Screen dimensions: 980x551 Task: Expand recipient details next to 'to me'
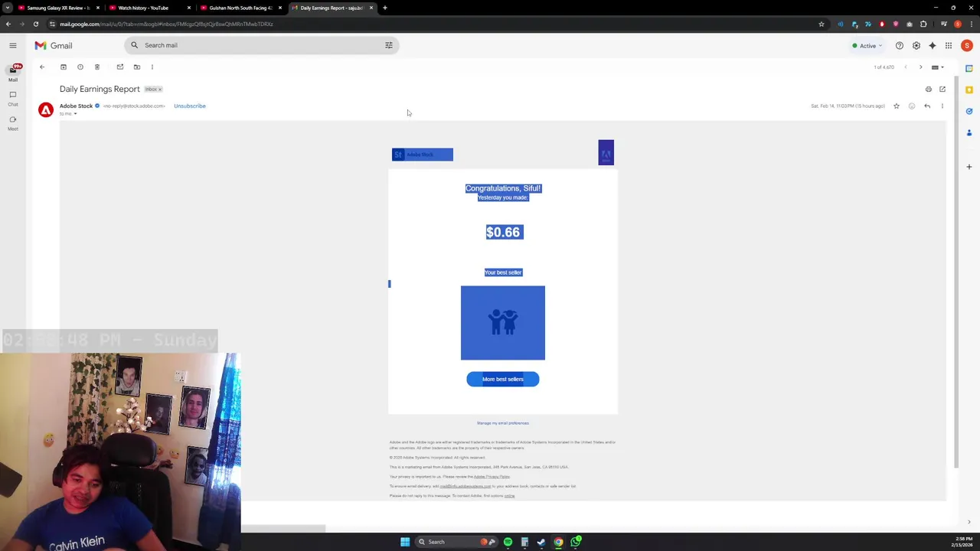pyautogui.click(x=75, y=114)
